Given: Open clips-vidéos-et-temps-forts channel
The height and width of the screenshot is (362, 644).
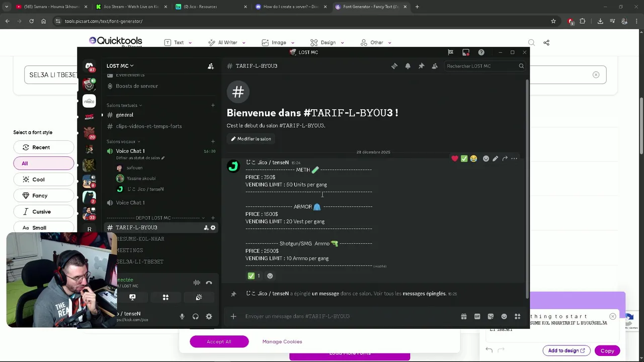Looking at the screenshot, I should click(x=162, y=126).
